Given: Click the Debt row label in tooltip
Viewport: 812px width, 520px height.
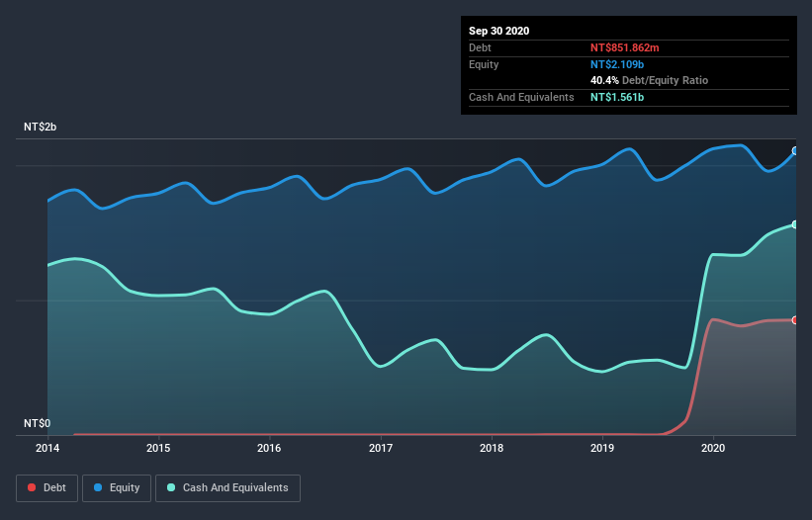Looking at the screenshot, I should point(480,47).
